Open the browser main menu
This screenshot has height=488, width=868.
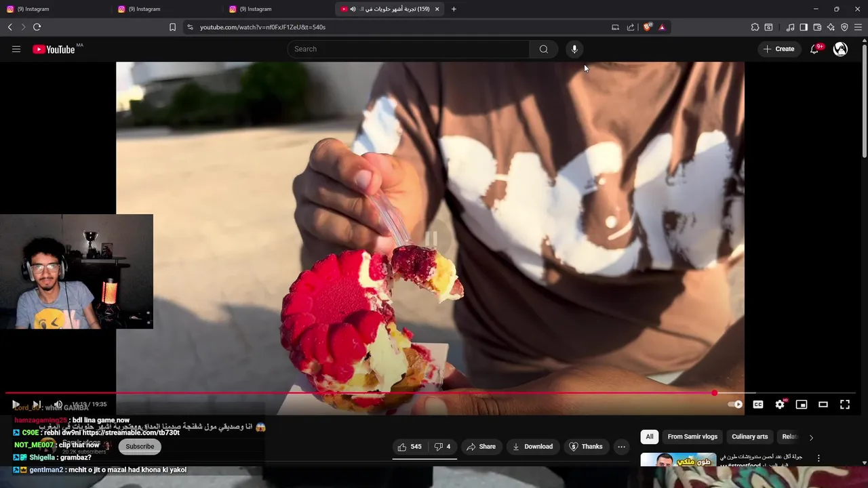pos(858,27)
